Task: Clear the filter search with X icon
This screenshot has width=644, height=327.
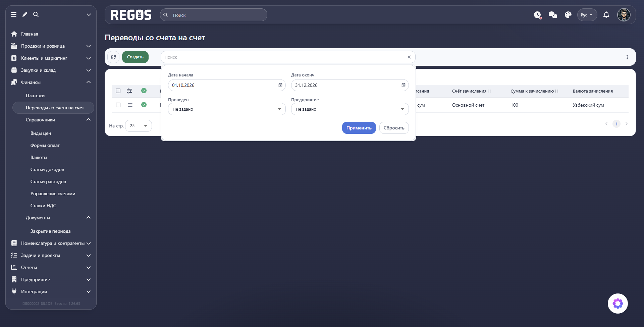Action: (409, 57)
